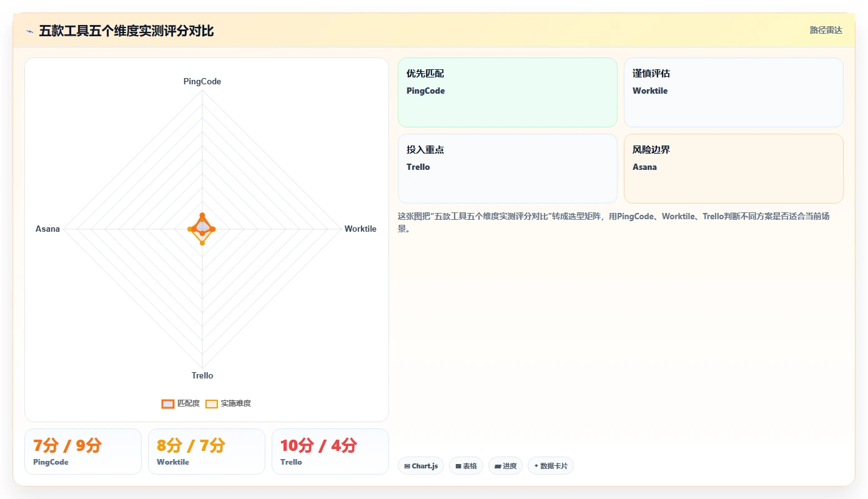868x499 pixels.
Task: Click Asana inside the 风险边界 card
Action: pos(644,167)
